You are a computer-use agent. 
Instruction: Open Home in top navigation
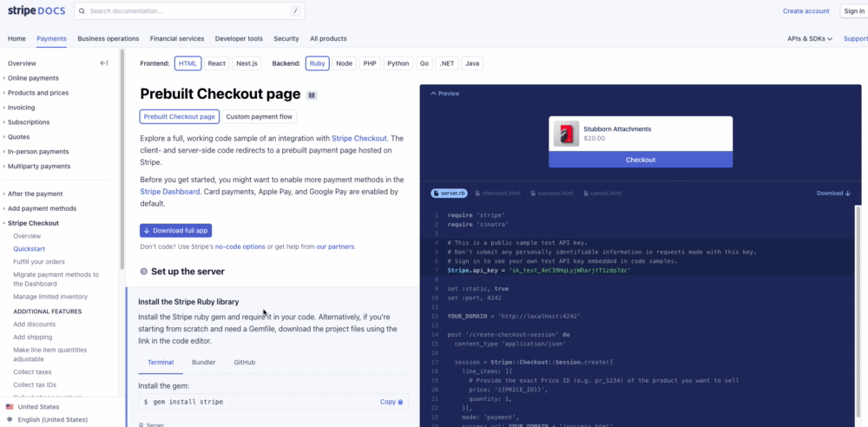[16, 39]
